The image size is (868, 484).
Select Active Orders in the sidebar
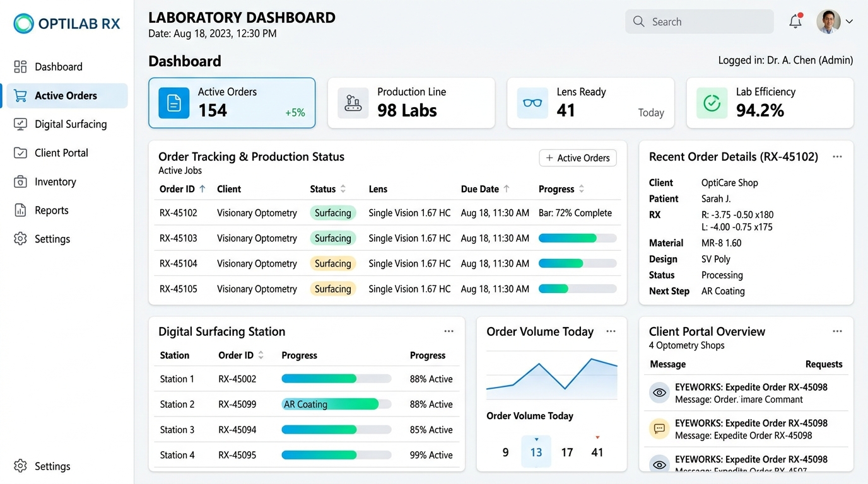click(67, 96)
